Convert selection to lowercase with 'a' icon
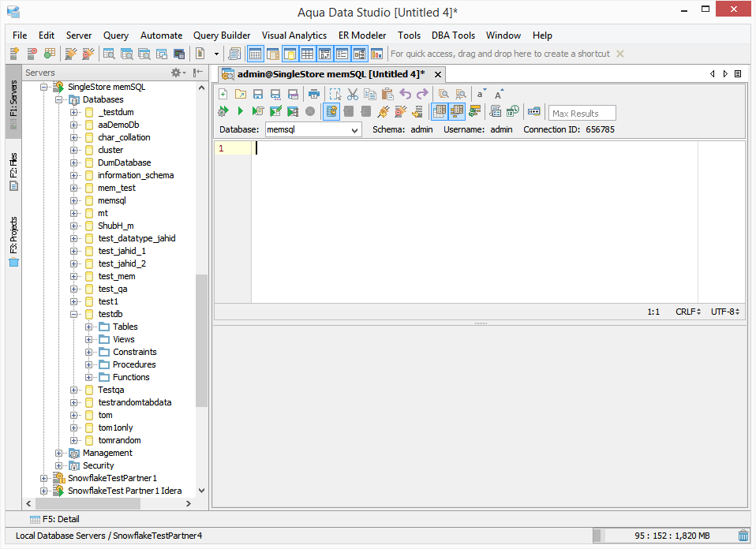 481,94
